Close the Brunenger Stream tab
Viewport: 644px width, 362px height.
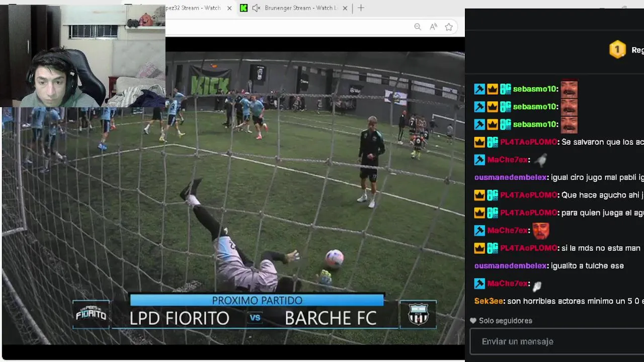346,8
